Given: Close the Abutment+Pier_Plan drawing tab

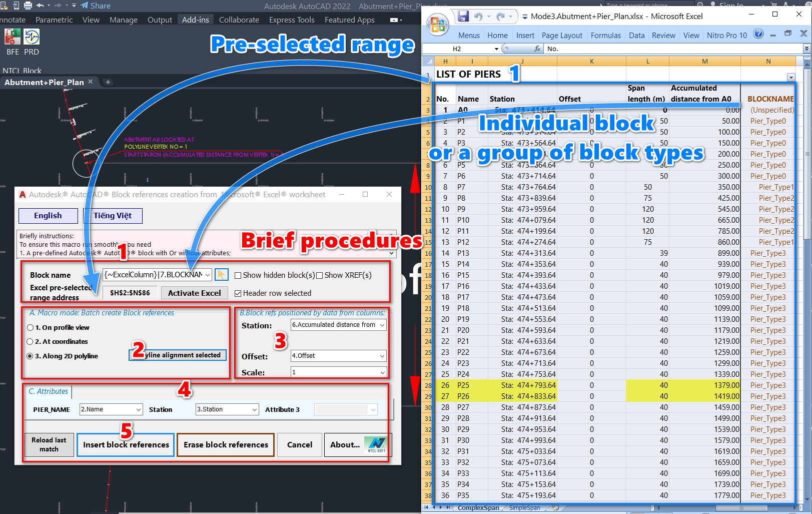Looking at the screenshot, I should 91,82.
